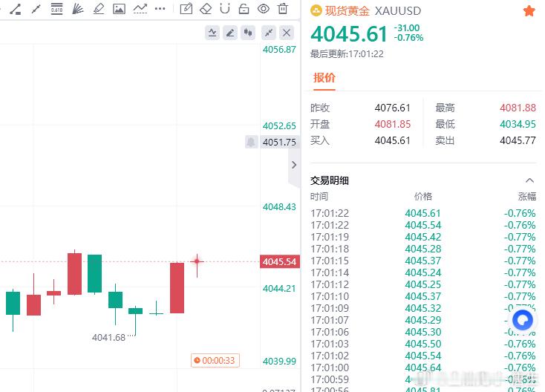Click axis price label 4056.87
This screenshot has width=545, height=392.
pyautogui.click(x=279, y=49)
